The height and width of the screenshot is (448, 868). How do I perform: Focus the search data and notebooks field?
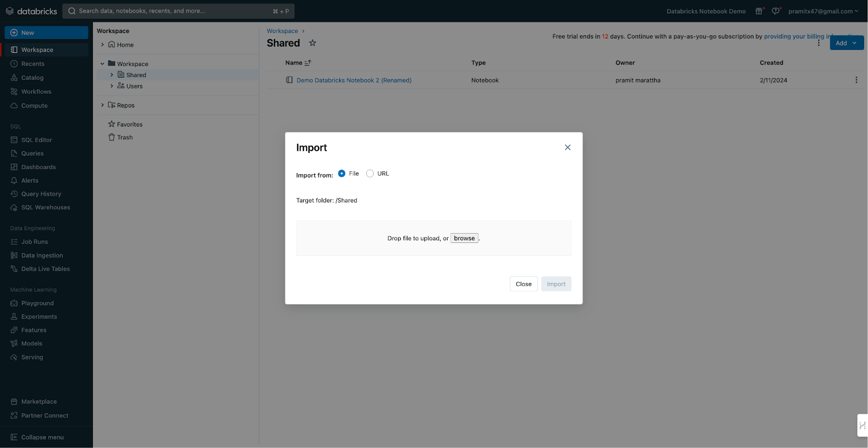point(178,11)
